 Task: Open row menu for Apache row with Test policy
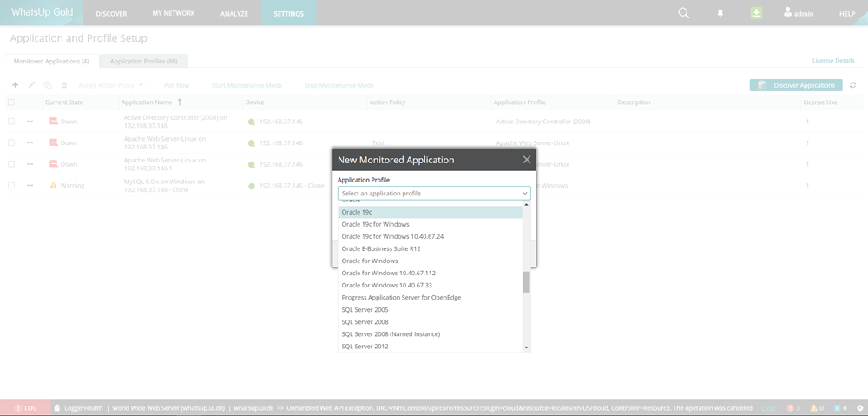tap(30, 143)
